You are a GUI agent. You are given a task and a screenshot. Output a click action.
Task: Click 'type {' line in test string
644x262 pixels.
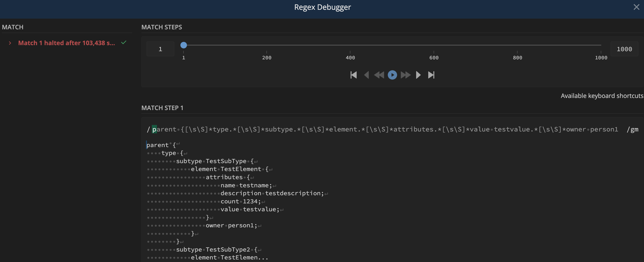click(x=172, y=153)
